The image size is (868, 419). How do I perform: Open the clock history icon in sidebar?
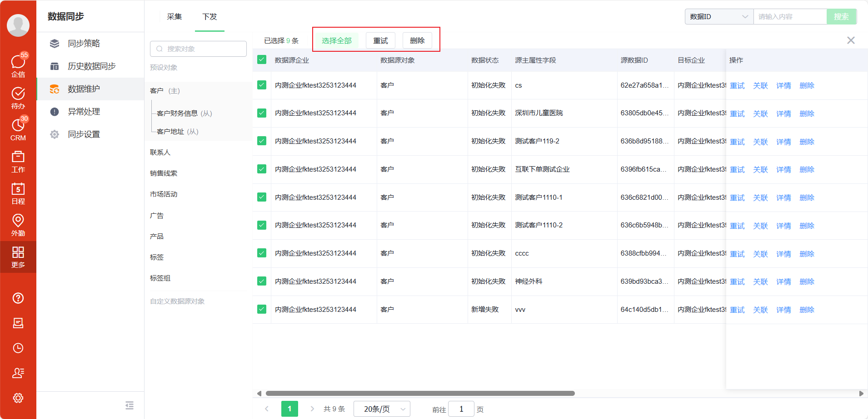click(18, 348)
